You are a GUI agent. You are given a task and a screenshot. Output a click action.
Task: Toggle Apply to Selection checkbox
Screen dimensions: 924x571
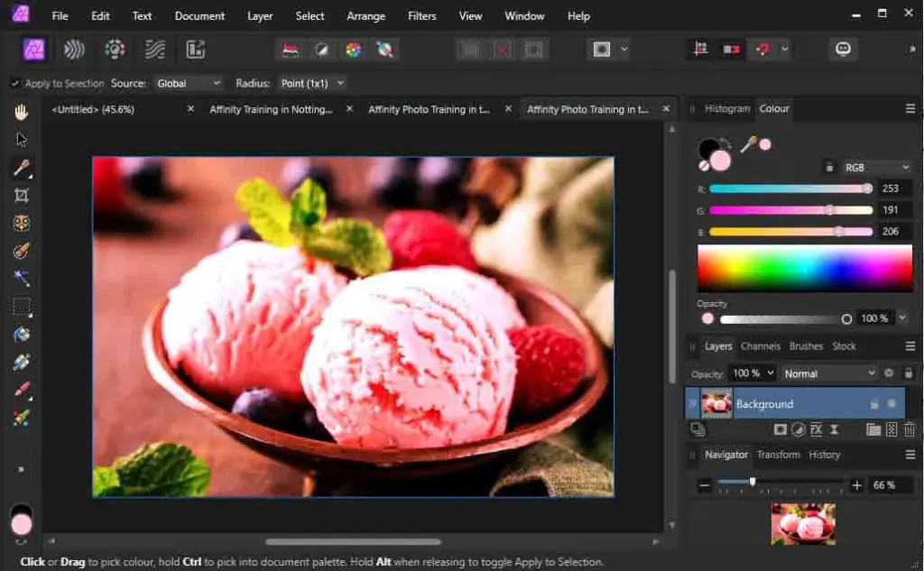click(x=14, y=84)
